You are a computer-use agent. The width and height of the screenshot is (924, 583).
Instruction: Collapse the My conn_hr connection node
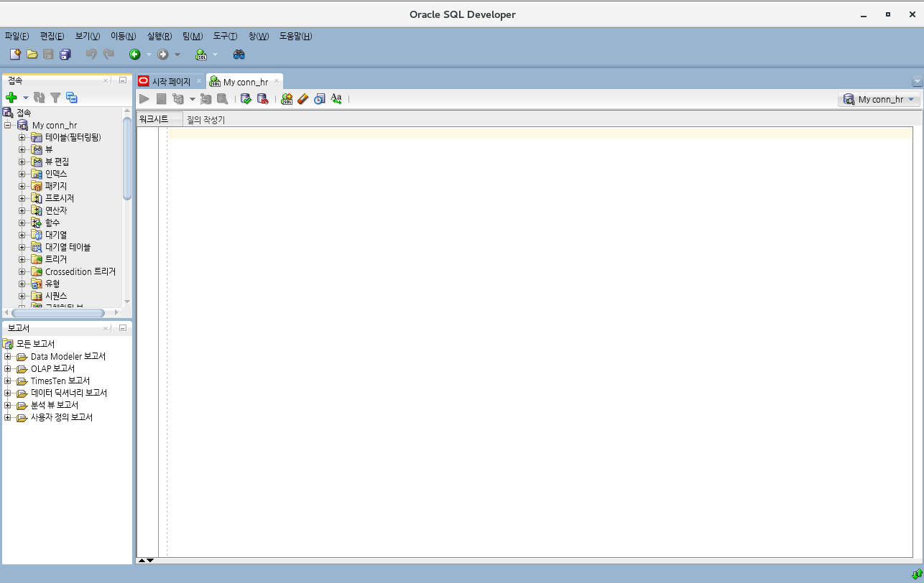tap(8, 125)
